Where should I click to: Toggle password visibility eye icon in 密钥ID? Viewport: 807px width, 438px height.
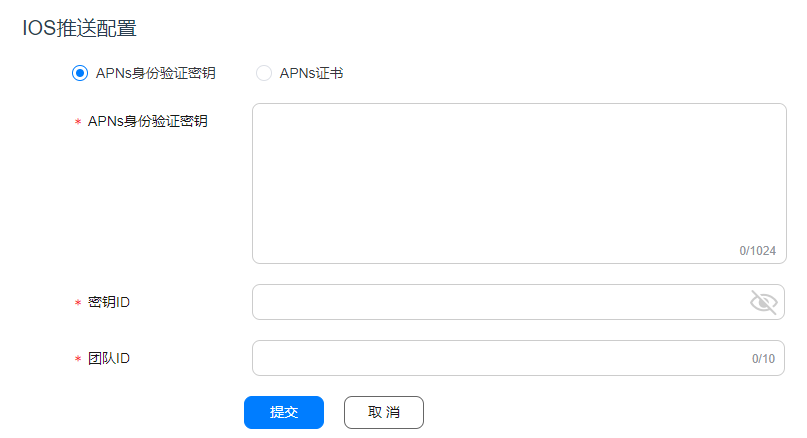click(763, 302)
